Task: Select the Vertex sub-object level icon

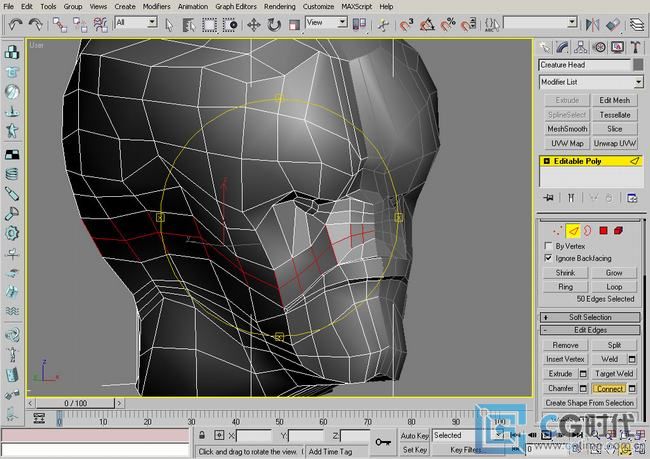Action: pyautogui.click(x=558, y=231)
